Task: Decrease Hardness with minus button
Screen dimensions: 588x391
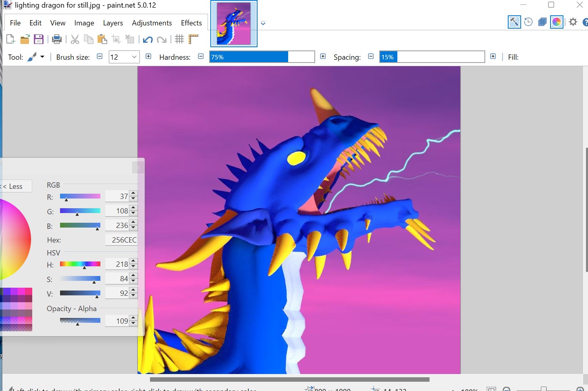Action: point(201,56)
